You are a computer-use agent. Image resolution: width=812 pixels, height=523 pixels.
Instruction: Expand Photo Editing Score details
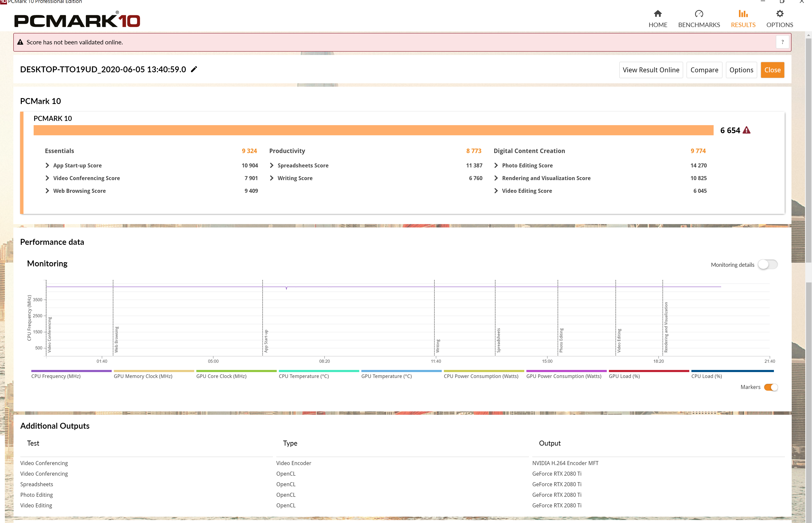(x=496, y=165)
